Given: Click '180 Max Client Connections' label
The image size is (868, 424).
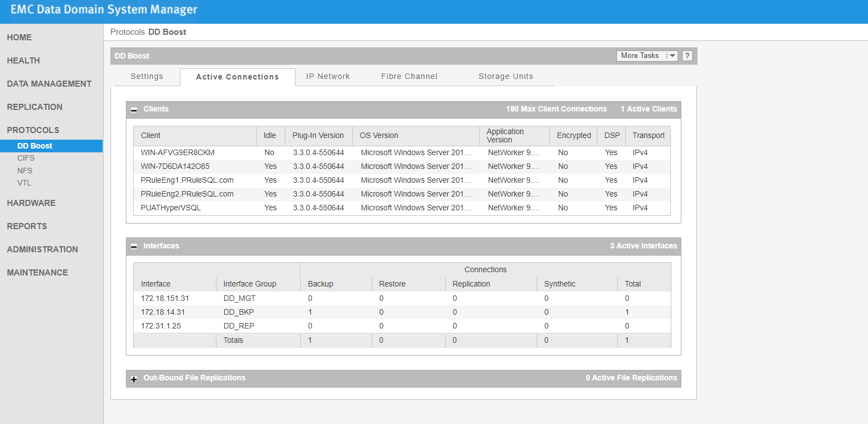Looking at the screenshot, I should tap(557, 109).
